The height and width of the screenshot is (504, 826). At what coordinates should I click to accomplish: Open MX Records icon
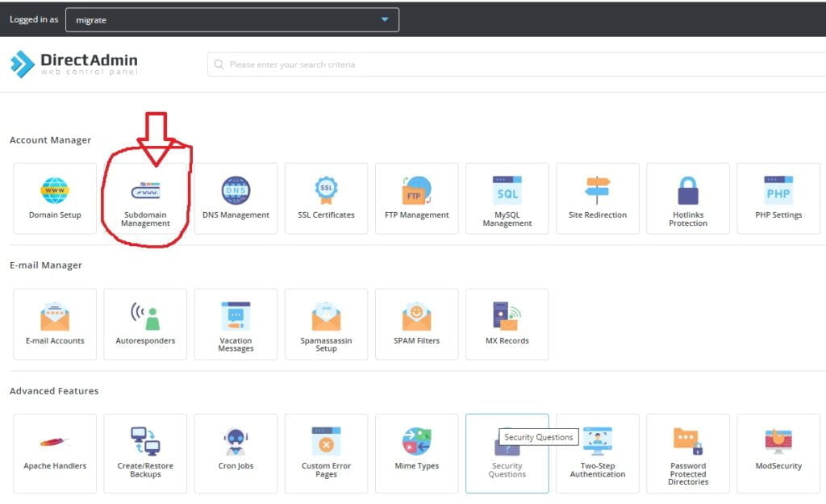point(507,316)
